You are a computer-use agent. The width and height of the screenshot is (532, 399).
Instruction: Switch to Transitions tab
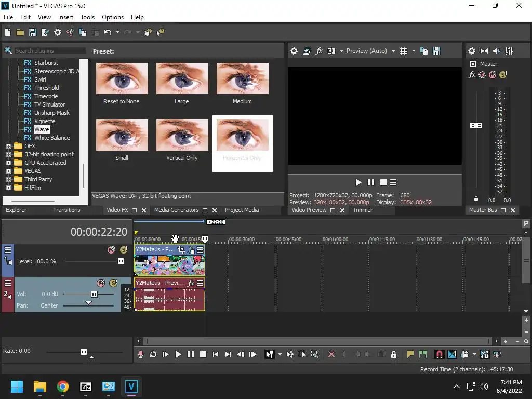(66, 210)
